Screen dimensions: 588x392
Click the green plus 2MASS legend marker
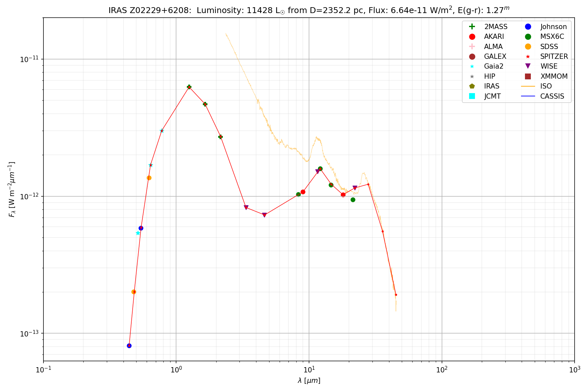pos(472,27)
